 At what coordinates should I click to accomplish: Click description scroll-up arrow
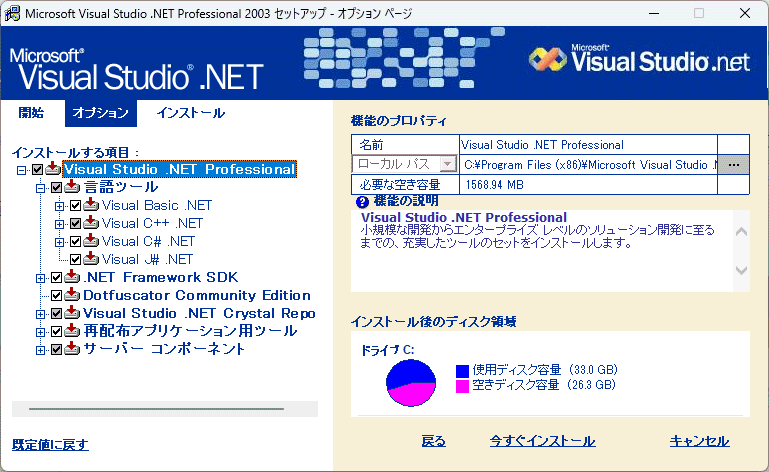pyautogui.click(x=742, y=232)
